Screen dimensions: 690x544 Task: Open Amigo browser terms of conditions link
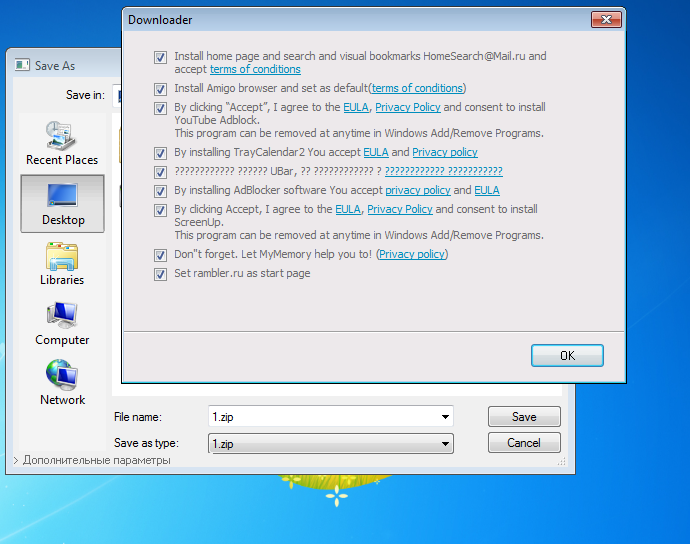tap(417, 88)
